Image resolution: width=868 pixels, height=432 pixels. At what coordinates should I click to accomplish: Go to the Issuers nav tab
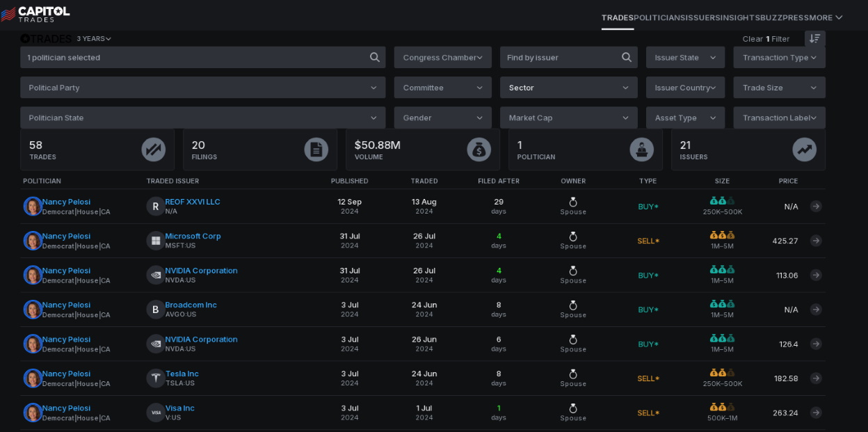(702, 17)
